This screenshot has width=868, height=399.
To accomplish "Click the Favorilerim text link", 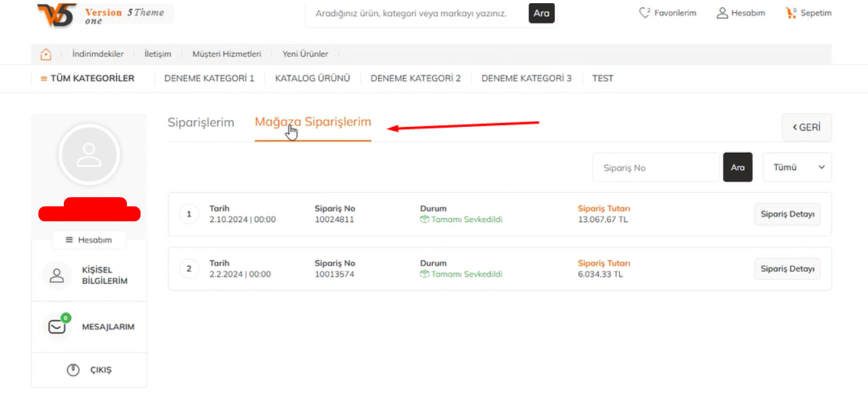I will [675, 13].
